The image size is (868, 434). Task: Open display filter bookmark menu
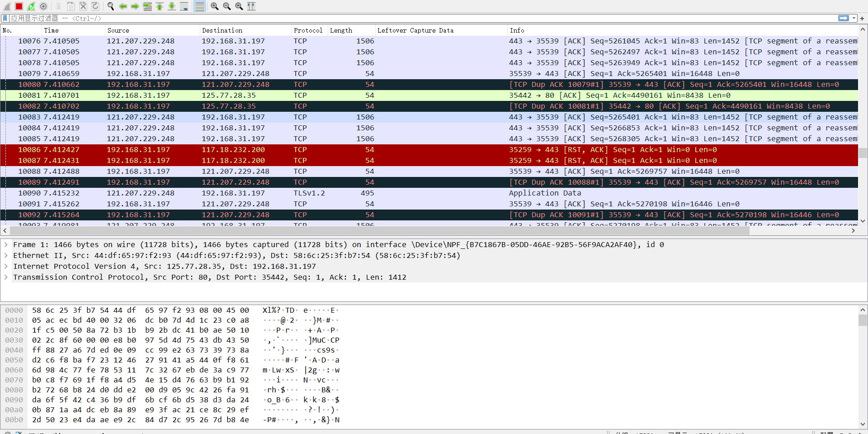coord(5,18)
